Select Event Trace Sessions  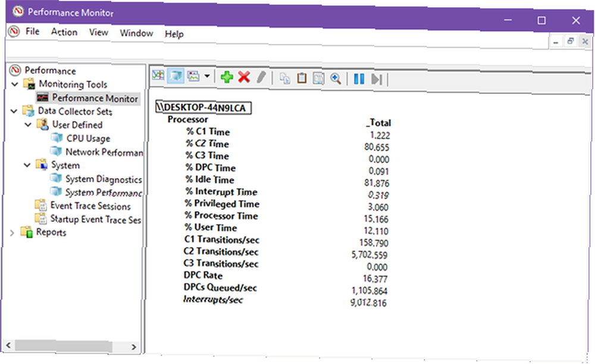pyautogui.click(x=90, y=206)
